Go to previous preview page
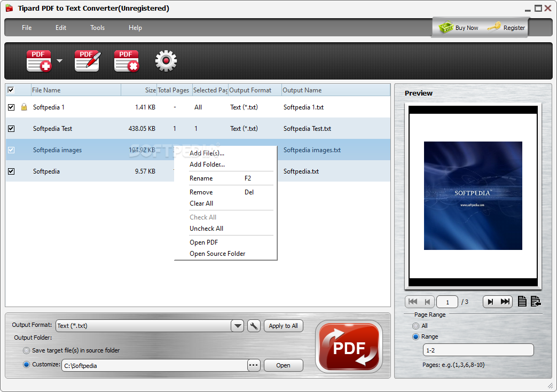 427,302
